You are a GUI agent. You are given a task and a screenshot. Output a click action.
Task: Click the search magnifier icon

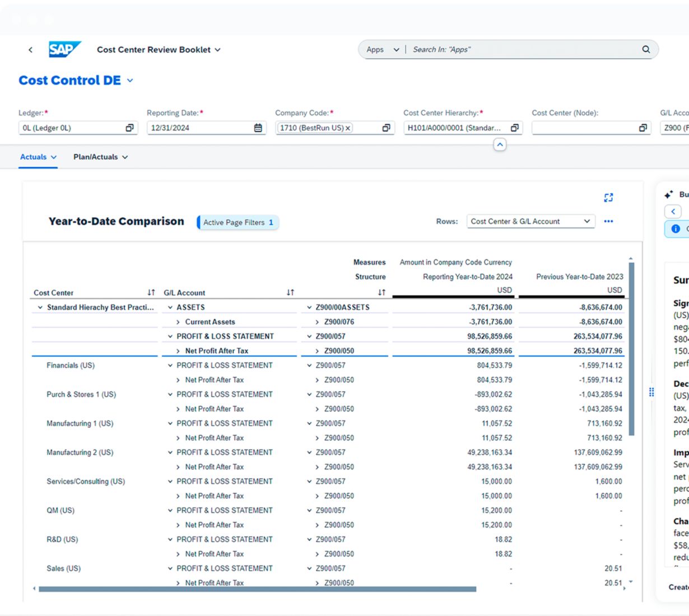pyautogui.click(x=646, y=49)
